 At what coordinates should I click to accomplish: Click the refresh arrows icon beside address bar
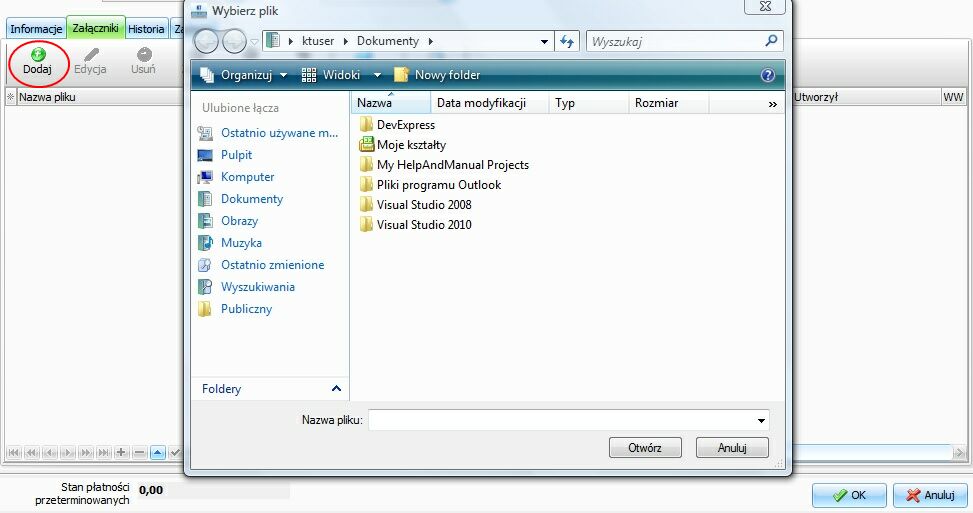567,42
